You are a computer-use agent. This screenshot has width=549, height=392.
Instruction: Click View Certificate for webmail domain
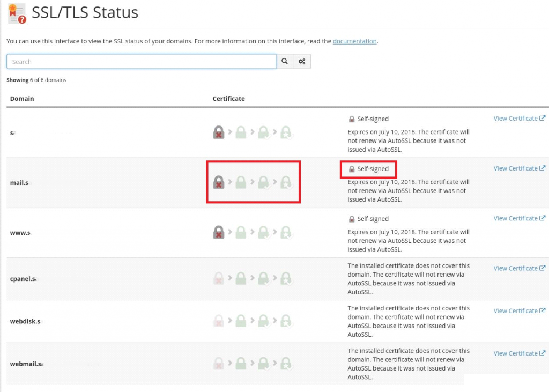(519, 353)
